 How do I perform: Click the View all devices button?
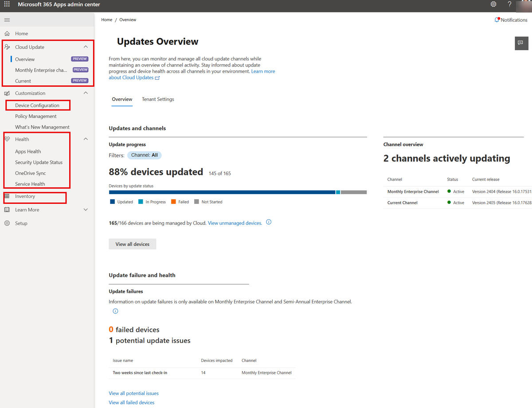click(133, 244)
